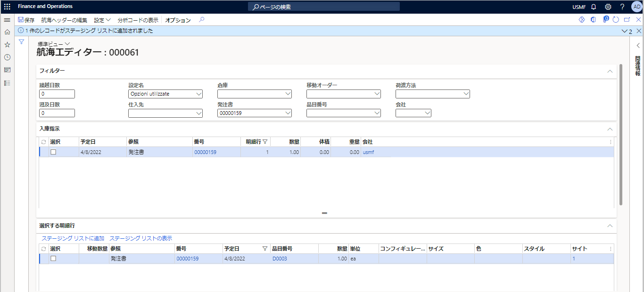
Task: Click 分析コードの表示
Action: pyautogui.click(x=138, y=20)
